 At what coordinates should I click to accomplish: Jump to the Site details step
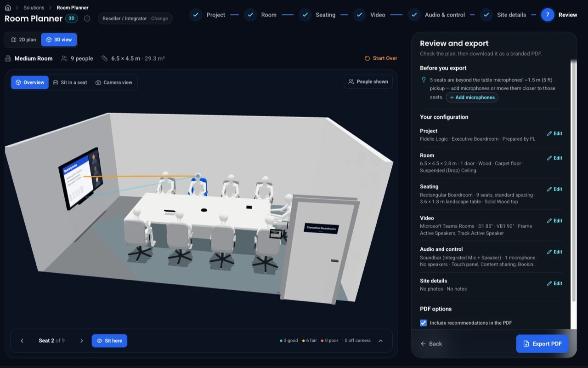511,15
